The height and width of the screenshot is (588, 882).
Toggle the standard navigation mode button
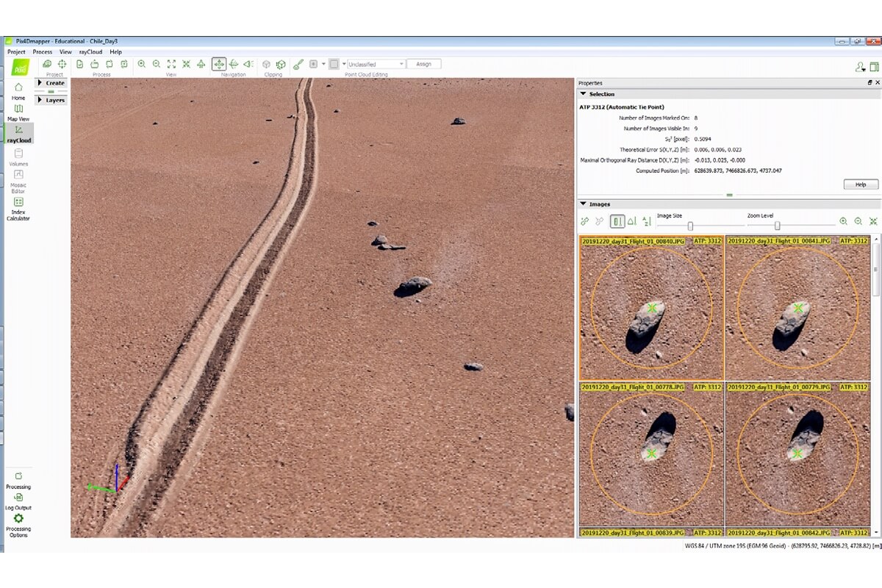click(219, 65)
